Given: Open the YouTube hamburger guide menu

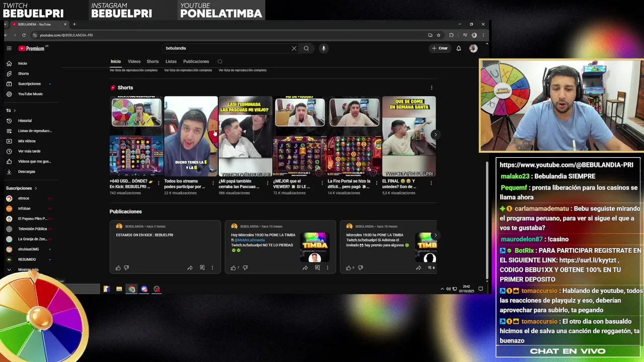Looking at the screenshot, I should coord(9,48).
